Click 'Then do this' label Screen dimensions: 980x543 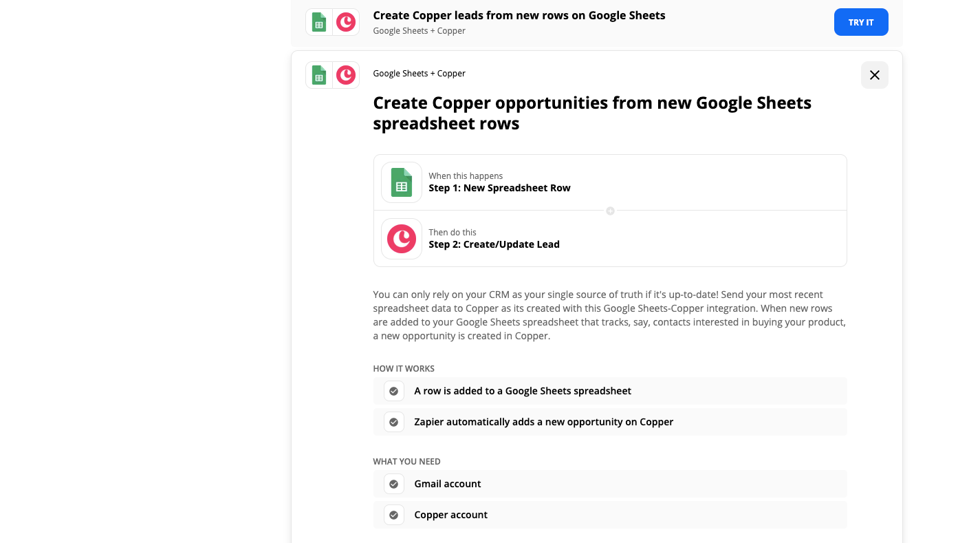click(453, 233)
